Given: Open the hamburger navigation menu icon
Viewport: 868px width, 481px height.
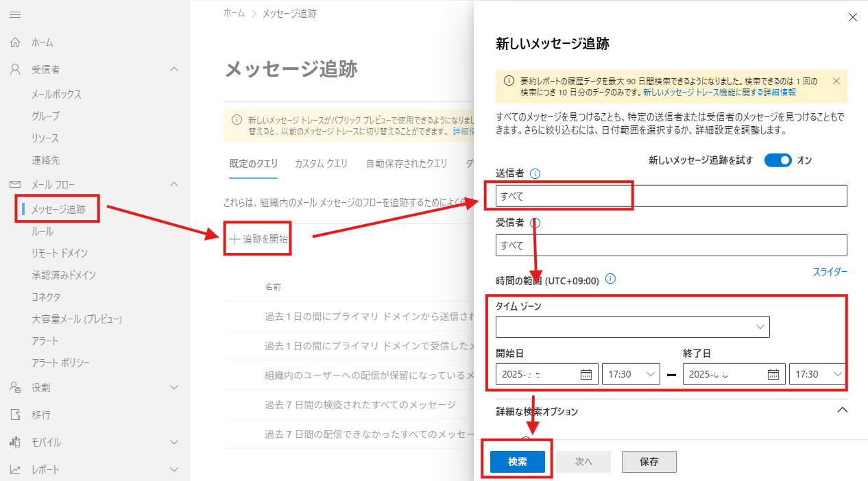Looking at the screenshot, I should pos(15,14).
